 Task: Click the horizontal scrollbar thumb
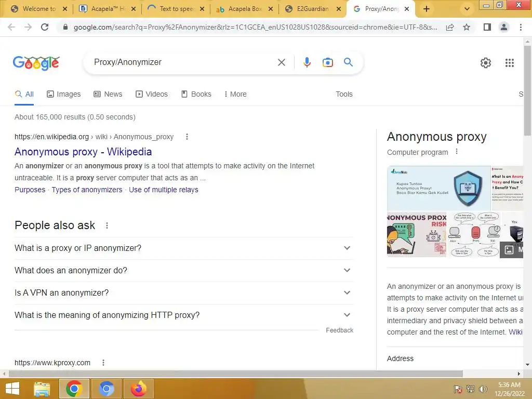click(x=236, y=374)
